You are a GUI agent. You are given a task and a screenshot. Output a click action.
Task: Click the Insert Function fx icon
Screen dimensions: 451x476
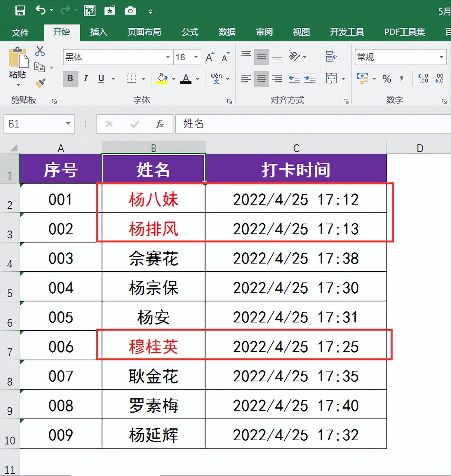pos(160,124)
